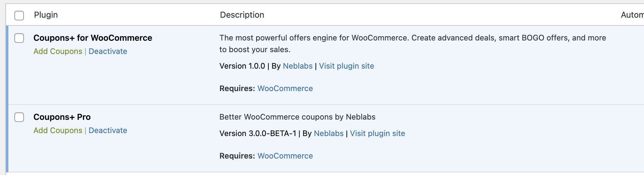Open Add Coupons under Coupons+ for WooCommerce
644x175 pixels.
click(58, 51)
